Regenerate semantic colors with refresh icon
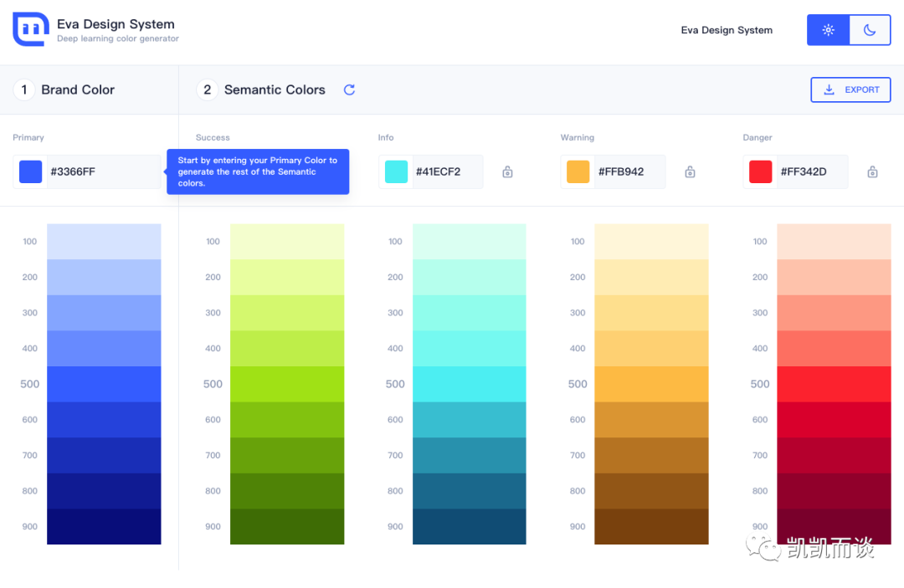Image resolution: width=904 pixels, height=588 pixels. [350, 89]
